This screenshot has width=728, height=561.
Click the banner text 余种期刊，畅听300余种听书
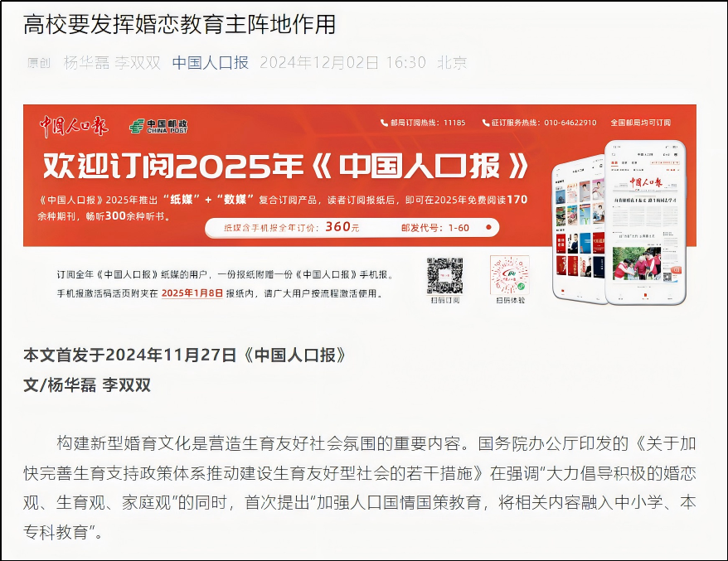tap(104, 215)
